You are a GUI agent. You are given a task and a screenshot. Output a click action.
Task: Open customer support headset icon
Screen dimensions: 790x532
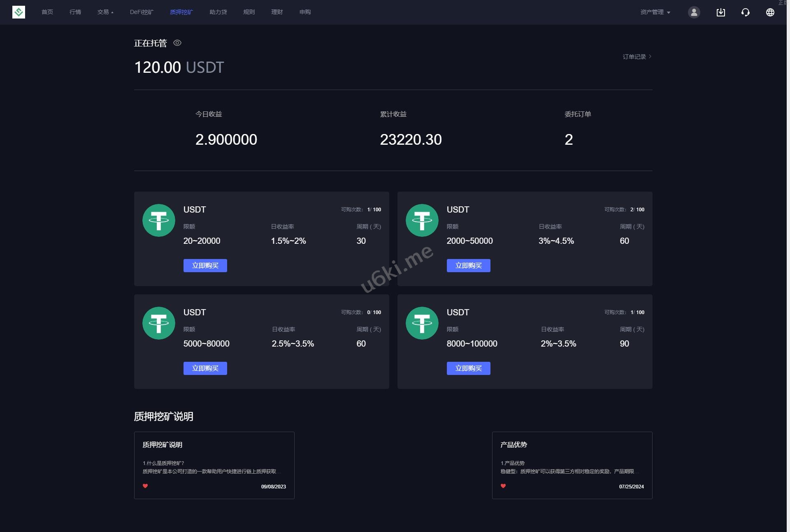click(745, 12)
